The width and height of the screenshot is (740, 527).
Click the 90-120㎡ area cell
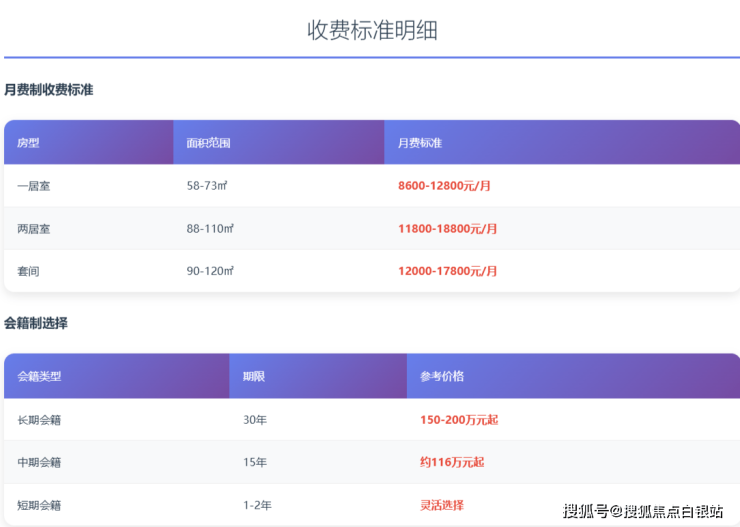click(x=210, y=271)
